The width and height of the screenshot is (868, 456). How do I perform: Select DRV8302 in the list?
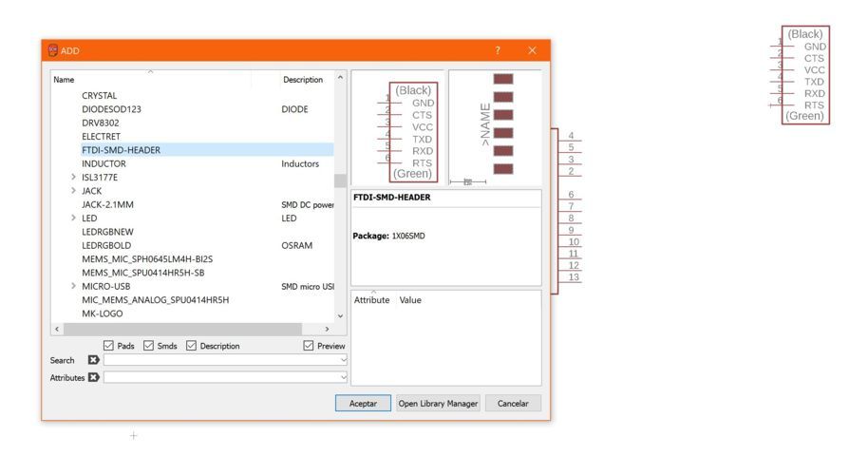(101, 123)
